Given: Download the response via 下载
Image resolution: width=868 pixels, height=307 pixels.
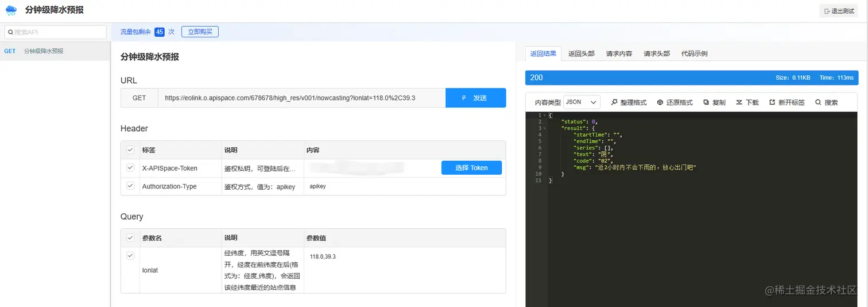Looking at the screenshot, I should coord(747,102).
